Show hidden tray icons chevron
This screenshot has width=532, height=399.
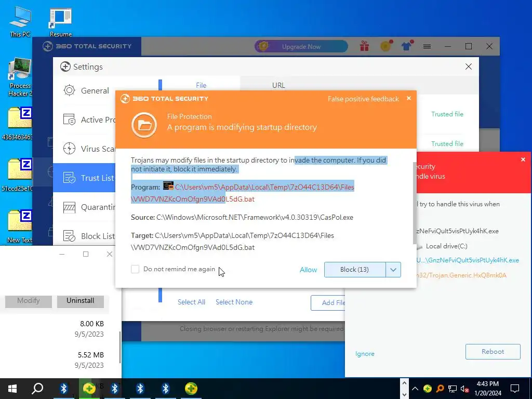[x=415, y=389]
